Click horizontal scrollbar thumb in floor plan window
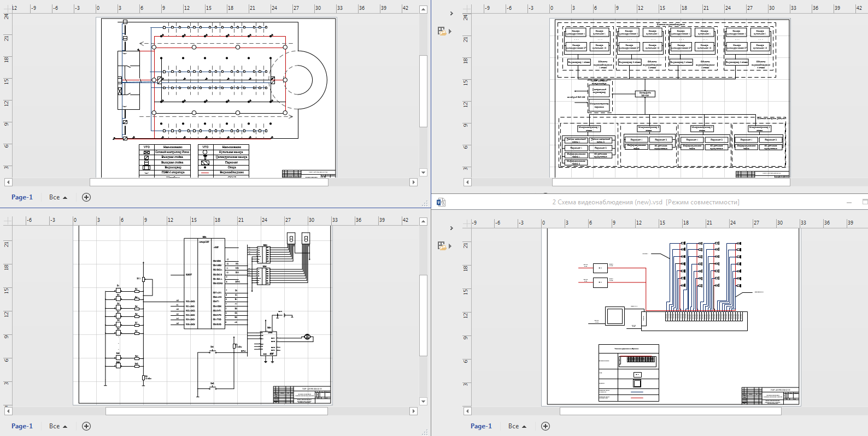The image size is (868, 436). pos(209,182)
